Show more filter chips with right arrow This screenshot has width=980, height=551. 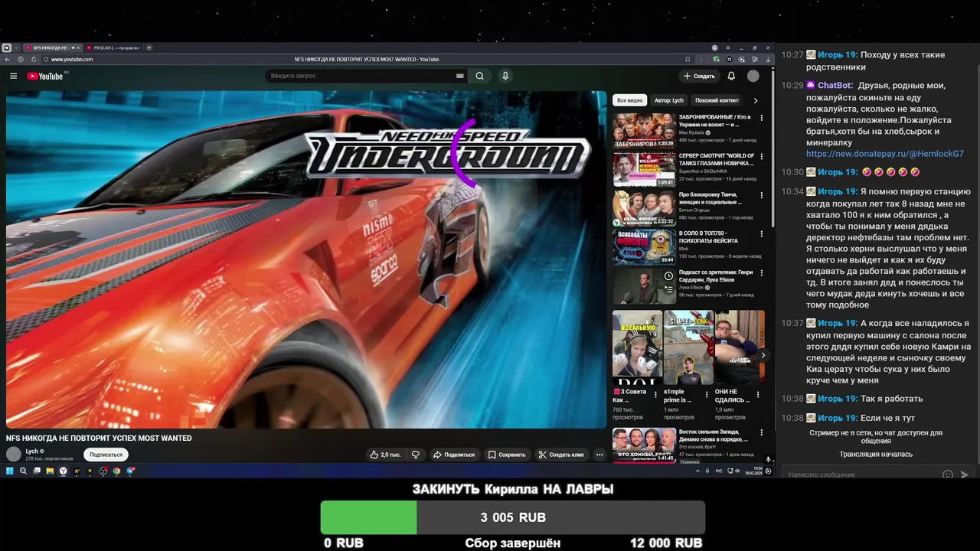(756, 100)
